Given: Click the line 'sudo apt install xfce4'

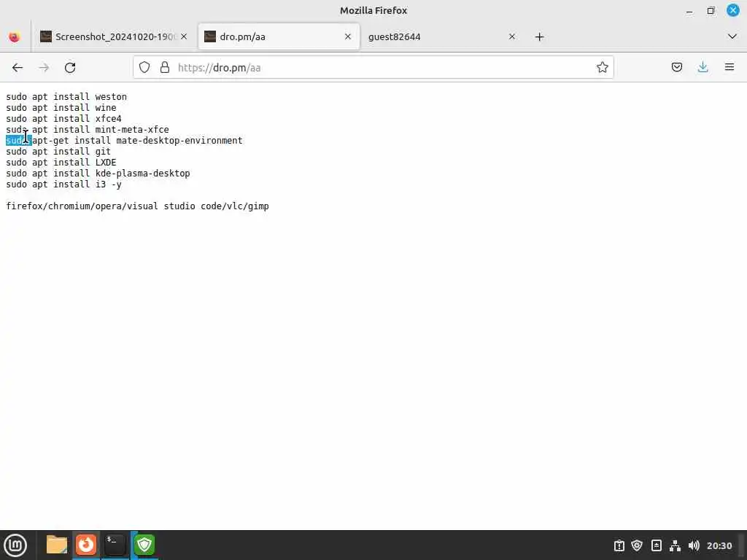Looking at the screenshot, I should (63, 119).
